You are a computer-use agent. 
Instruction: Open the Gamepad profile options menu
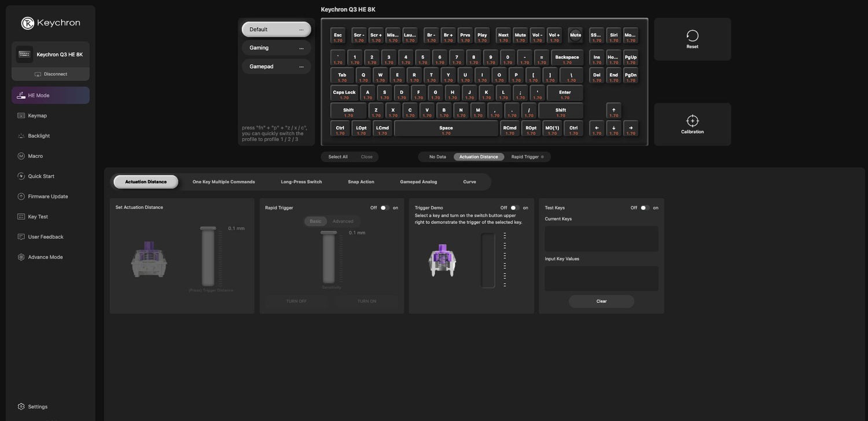(301, 67)
